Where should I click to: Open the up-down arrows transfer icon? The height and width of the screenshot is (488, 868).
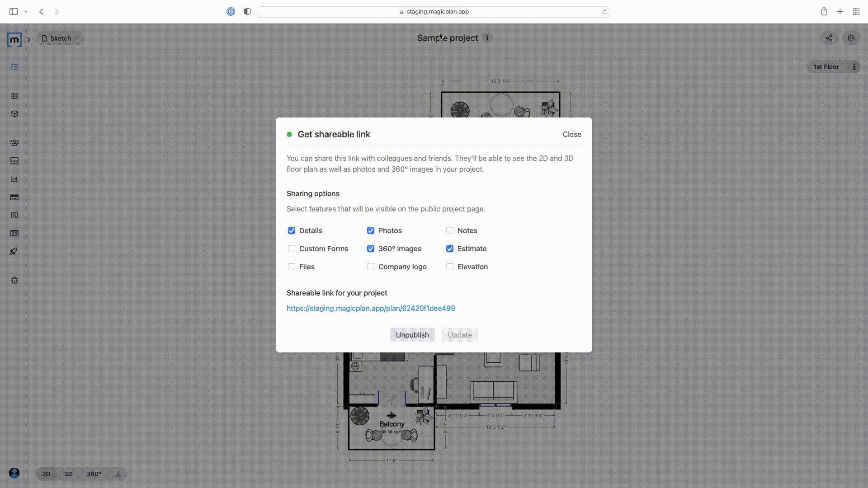pos(14,215)
